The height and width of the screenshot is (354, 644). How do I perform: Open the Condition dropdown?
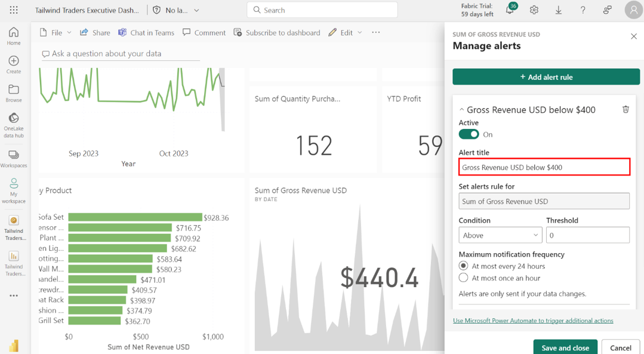[x=500, y=235]
